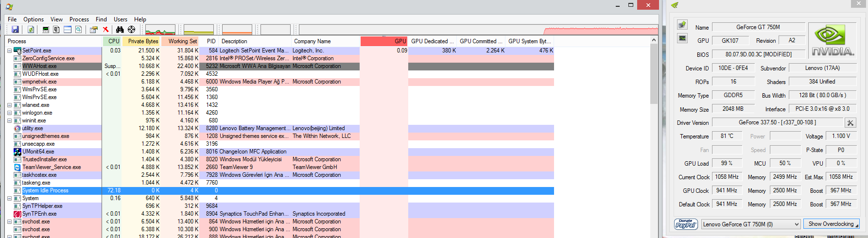Click the UMonit64.exe process icon
The width and height of the screenshot is (868, 238).
[x=17, y=152]
